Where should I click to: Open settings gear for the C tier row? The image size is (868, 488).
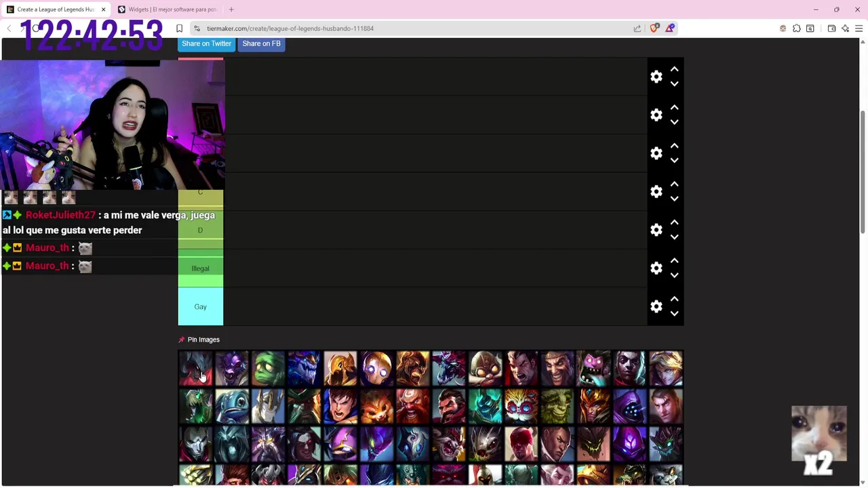pyautogui.click(x=656, y=192)
